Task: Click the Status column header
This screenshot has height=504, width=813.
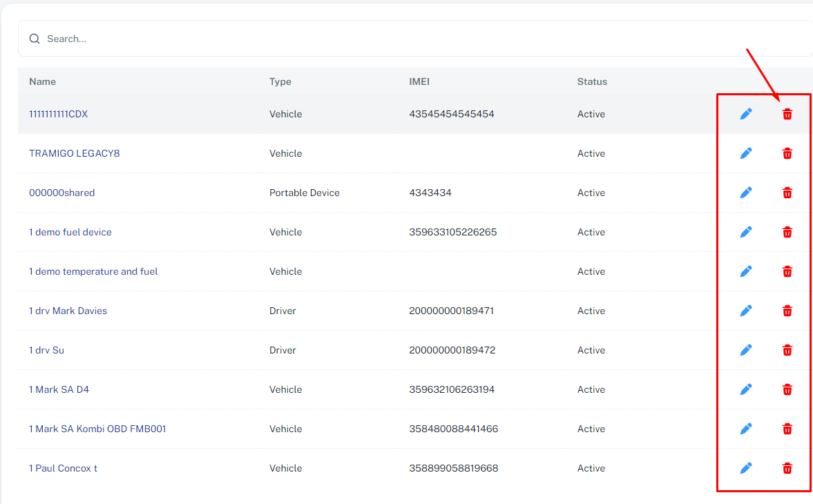Action: (x=592, y=81)
